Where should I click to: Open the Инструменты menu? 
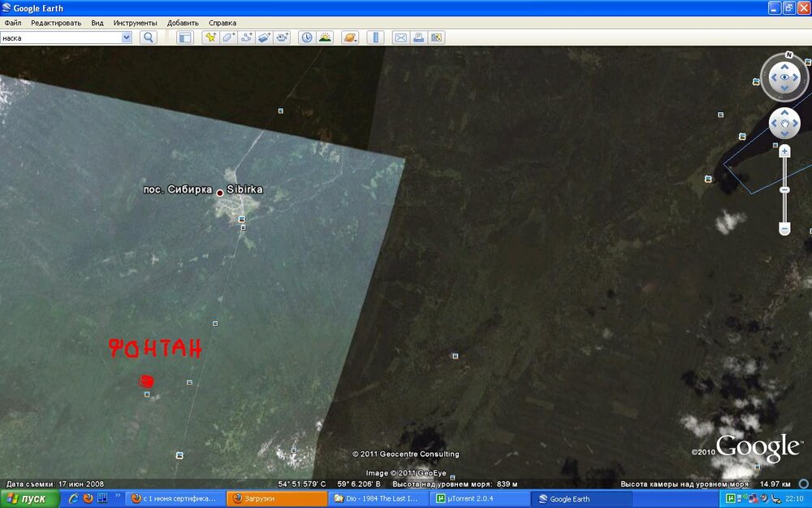point(136,23)
